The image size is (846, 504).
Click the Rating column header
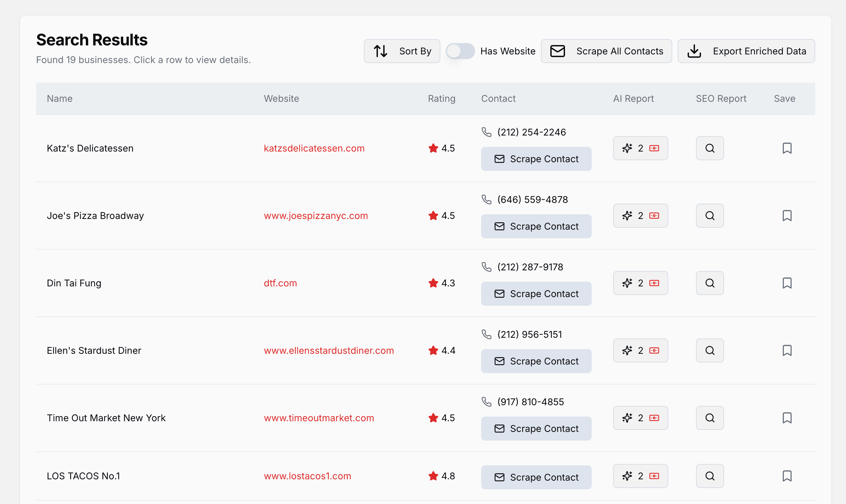(441, 98)
